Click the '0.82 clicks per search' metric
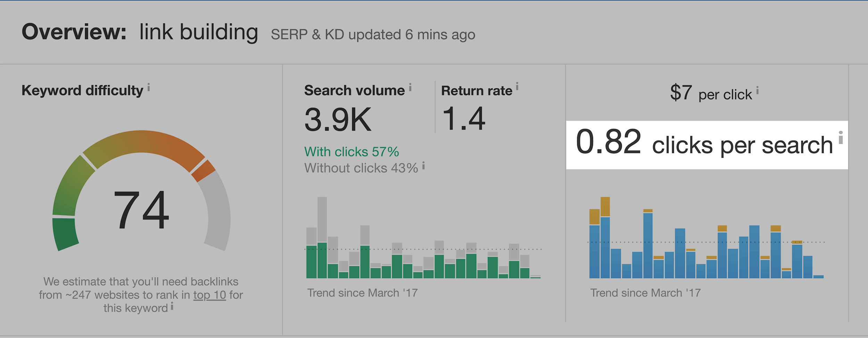 click(704, 143)
